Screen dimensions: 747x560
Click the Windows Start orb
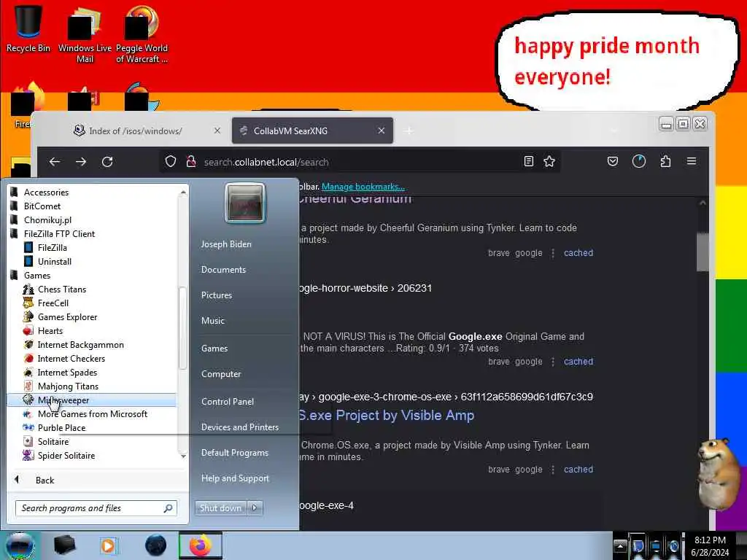[20, 545]
